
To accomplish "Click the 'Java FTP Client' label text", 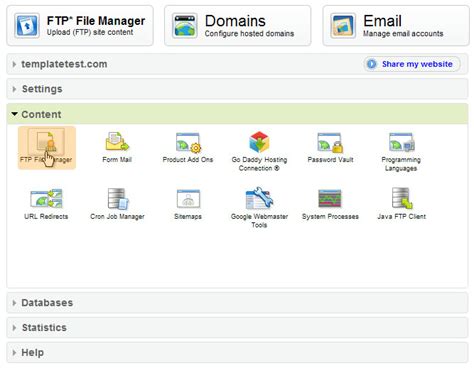I will [402, 216].
